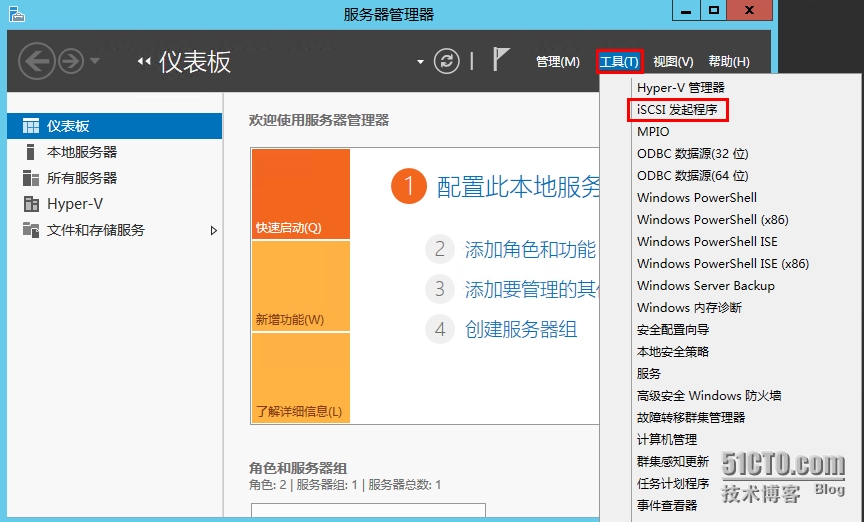
Task: Open 故障转移群集管理器 entry
Action: (691, 418)
